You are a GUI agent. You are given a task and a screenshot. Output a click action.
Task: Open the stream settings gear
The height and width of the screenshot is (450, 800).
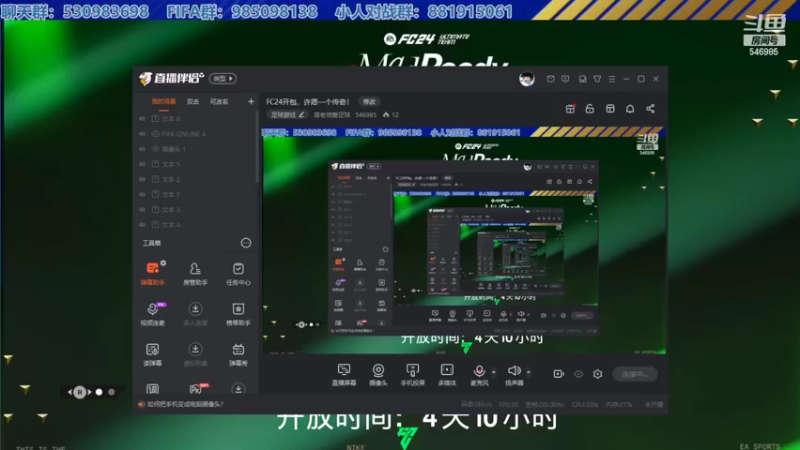[x=597, y=374]
